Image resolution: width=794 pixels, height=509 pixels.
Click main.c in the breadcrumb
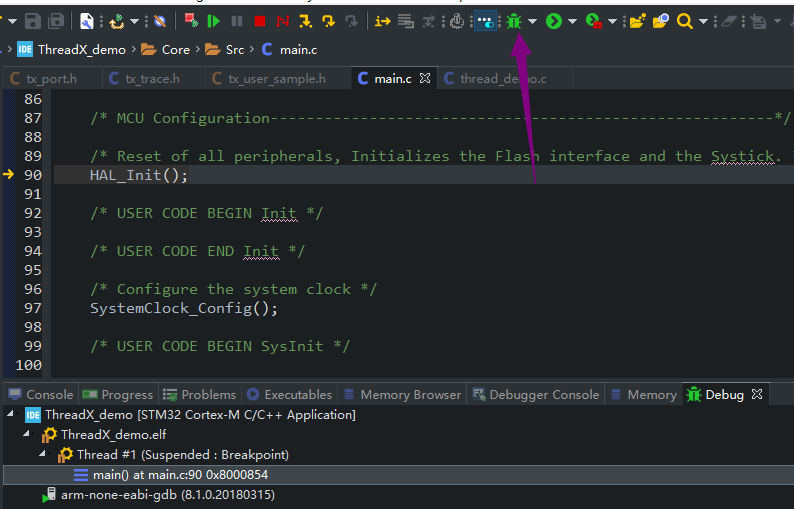point(298,50)
